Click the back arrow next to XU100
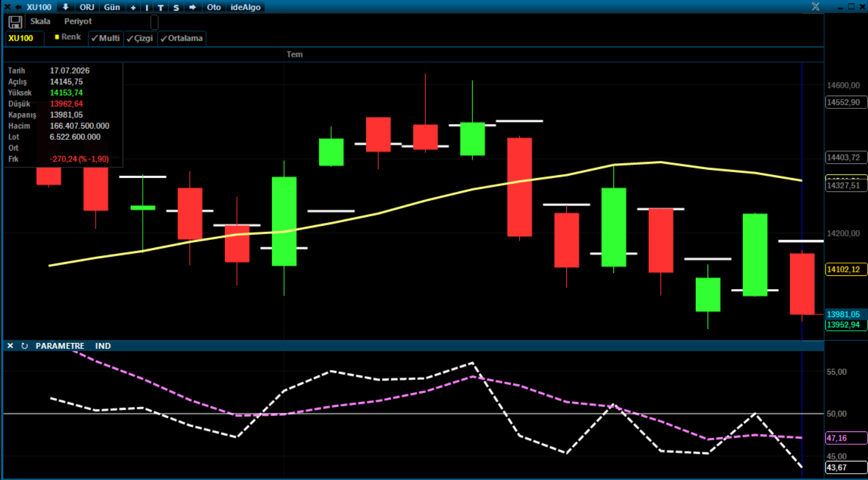Image resolution: width=868 pixels, height=480 pixels. [18, 7]
